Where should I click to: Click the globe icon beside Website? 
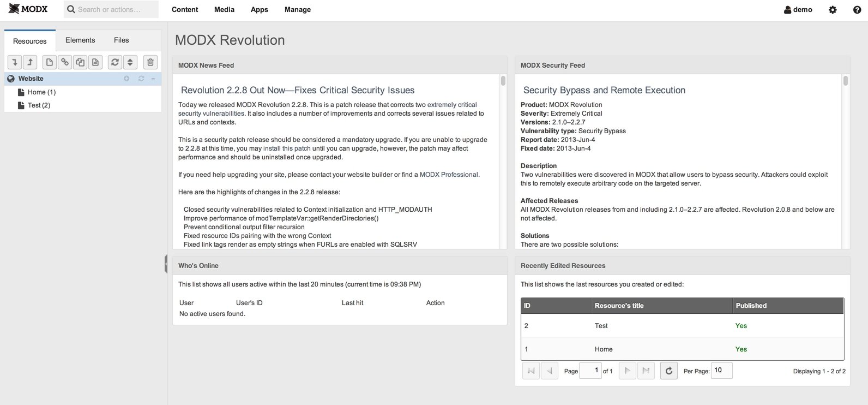click(11, 79)
